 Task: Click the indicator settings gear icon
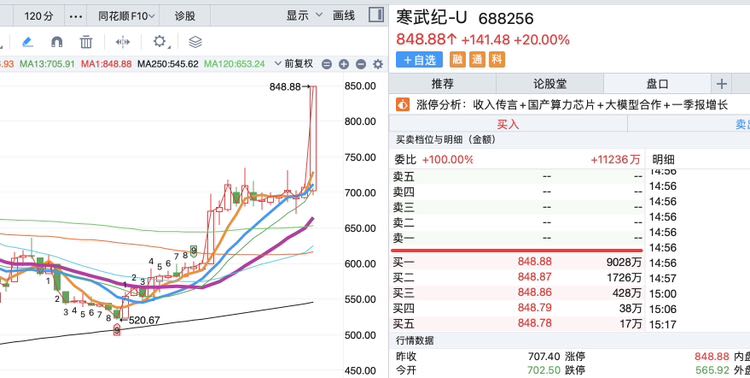(378, 64)
